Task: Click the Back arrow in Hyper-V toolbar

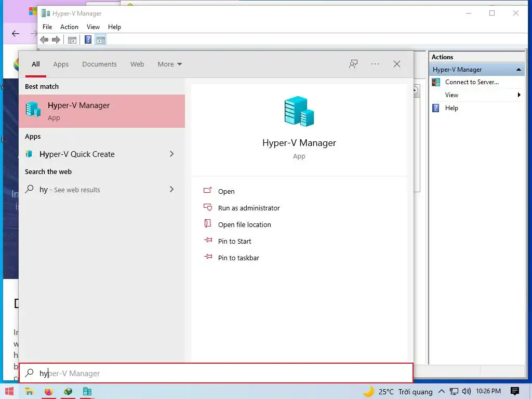Action: pyautogui.click(x=44, y=39)
